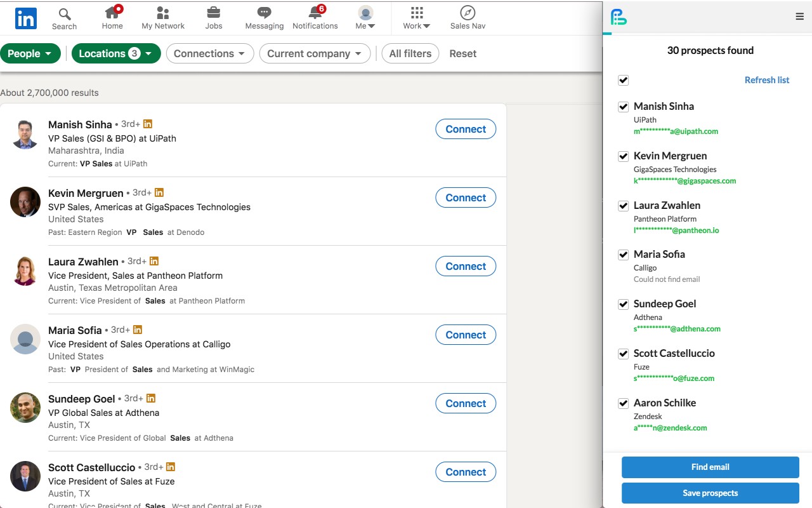Open Messaging
The width and height of the screenshot is (812, 508).
coord(263,13)
